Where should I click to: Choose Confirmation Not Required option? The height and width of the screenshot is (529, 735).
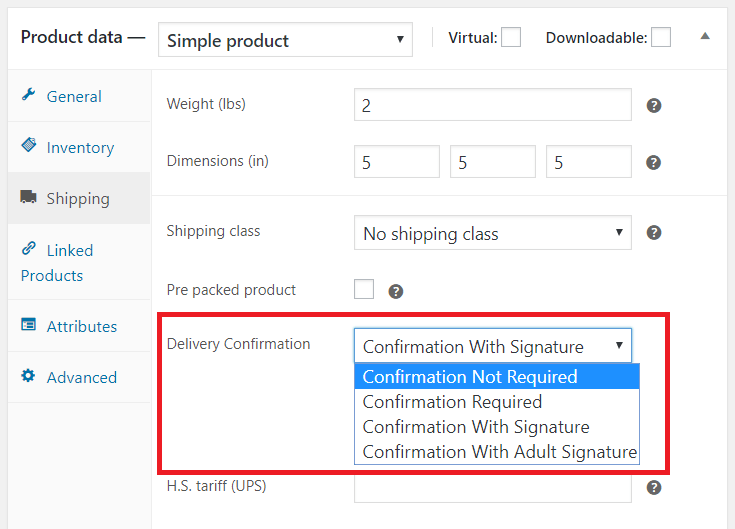click(x=470, y=377)
